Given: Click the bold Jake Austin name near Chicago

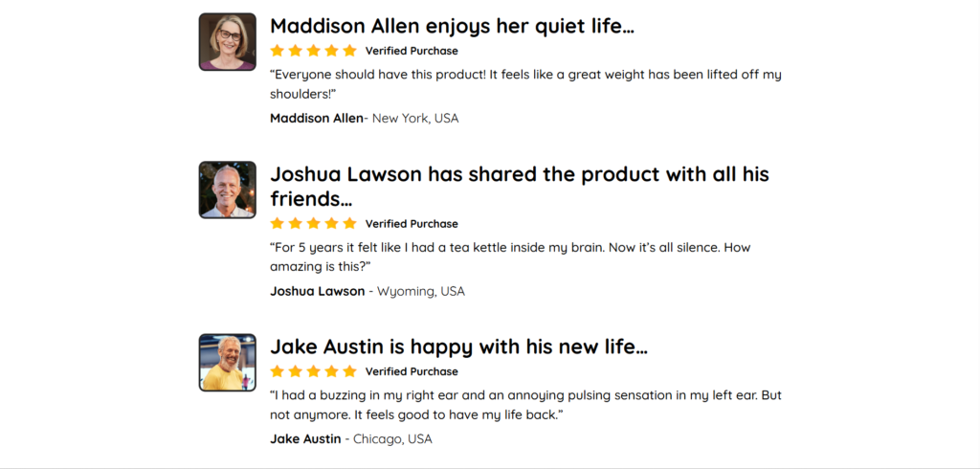Looking at the screenshot, I should click(x=305, y=438).
